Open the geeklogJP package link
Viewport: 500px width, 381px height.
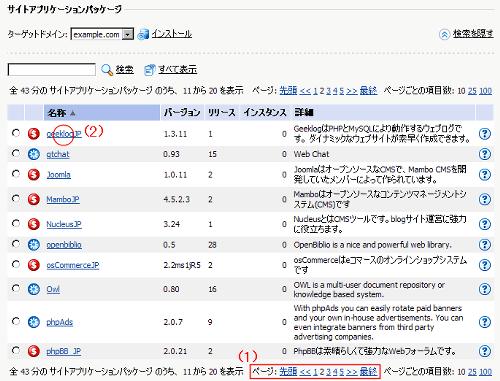point(64,134)
